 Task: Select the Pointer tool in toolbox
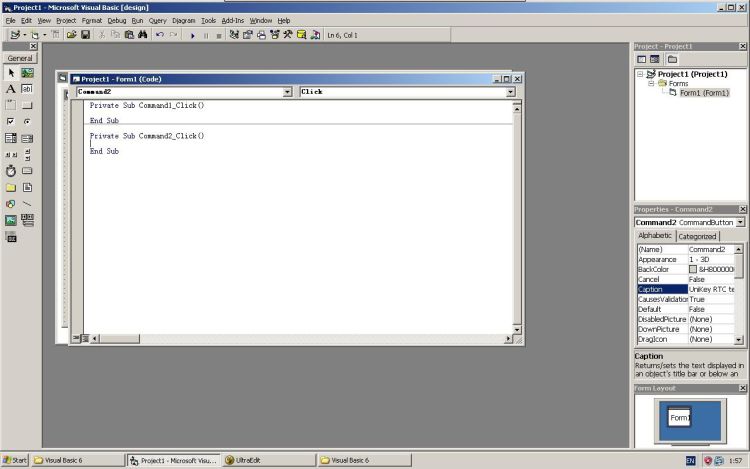pos(11,73)
